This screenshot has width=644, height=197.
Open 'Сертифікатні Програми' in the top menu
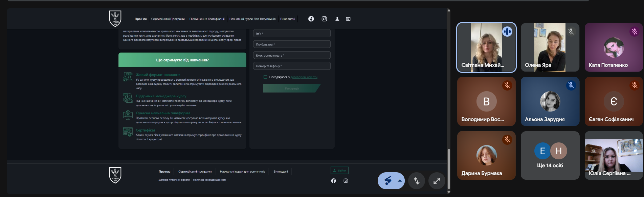click(x=168, y=19)
